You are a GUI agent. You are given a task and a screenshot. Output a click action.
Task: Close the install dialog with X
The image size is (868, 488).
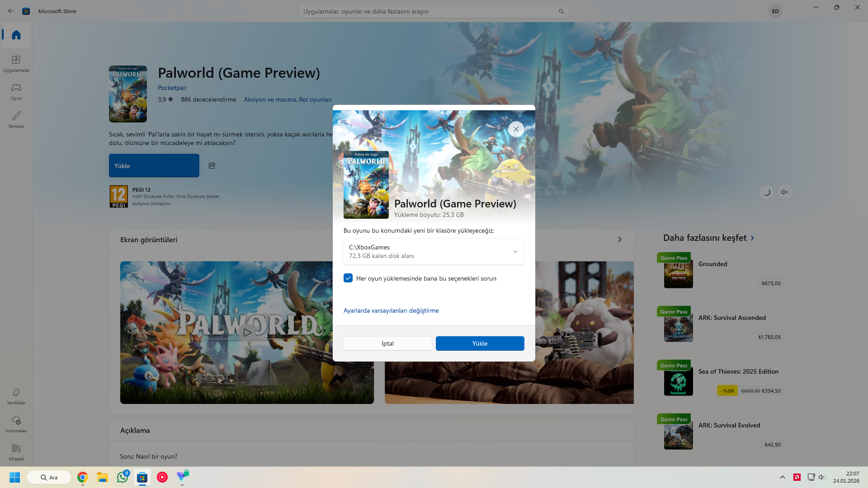[516, 129]
